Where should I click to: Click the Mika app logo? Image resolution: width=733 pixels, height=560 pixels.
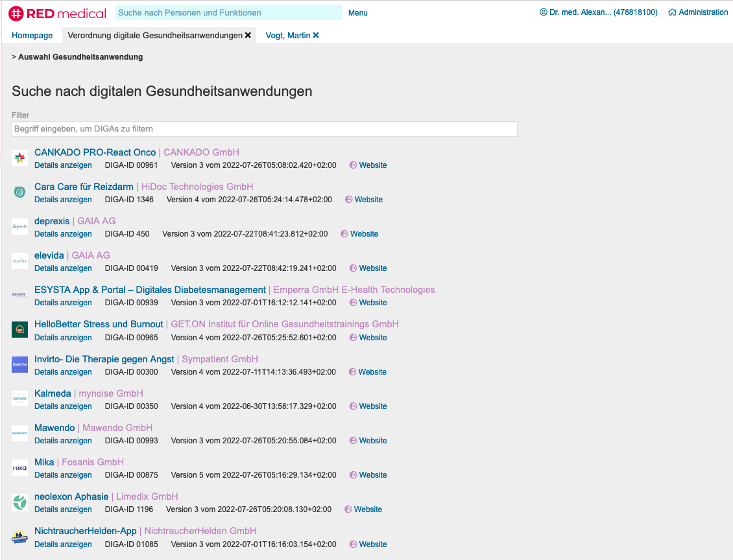(19, 467)
